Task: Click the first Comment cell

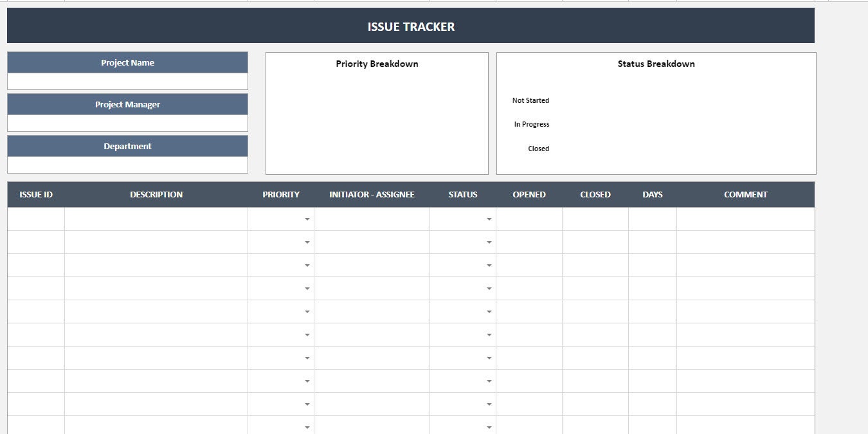Action: coord(745,219)
